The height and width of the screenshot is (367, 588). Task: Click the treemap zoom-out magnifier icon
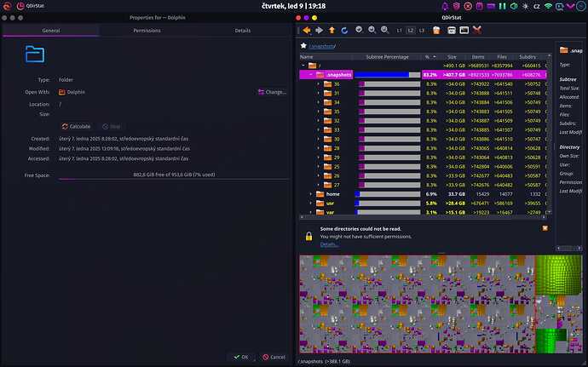click(x=372, y=30)
